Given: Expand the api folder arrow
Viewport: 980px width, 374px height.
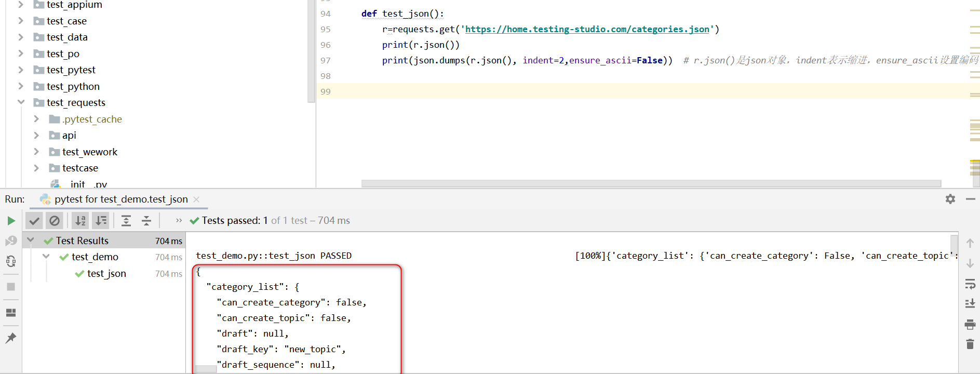Looking at the screenshot, I should click(x=36, y=135).
